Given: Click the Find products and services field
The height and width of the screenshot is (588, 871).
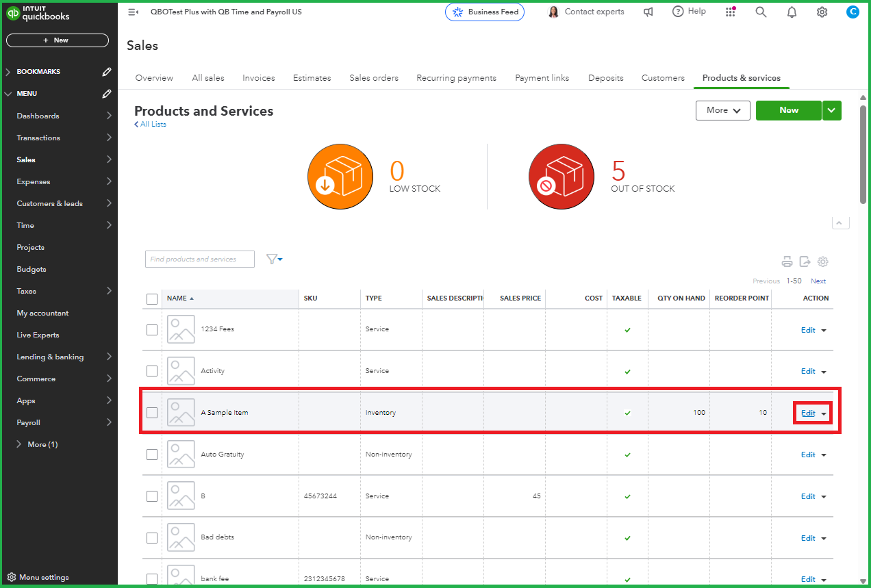Looking at the screenshot, I should pyautogui.click(x=199, y=259).
